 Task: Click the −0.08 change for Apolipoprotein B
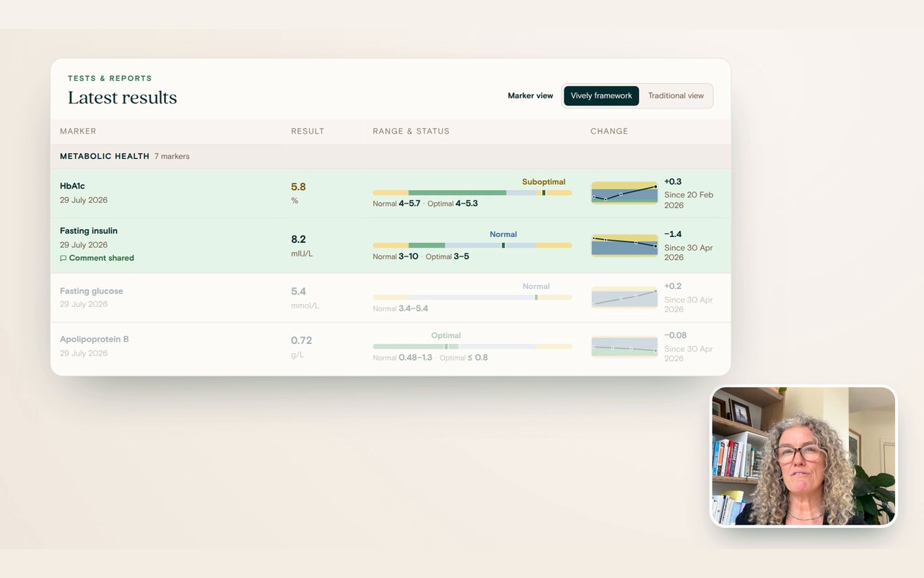pyautogui.click(x=676, y=335)
